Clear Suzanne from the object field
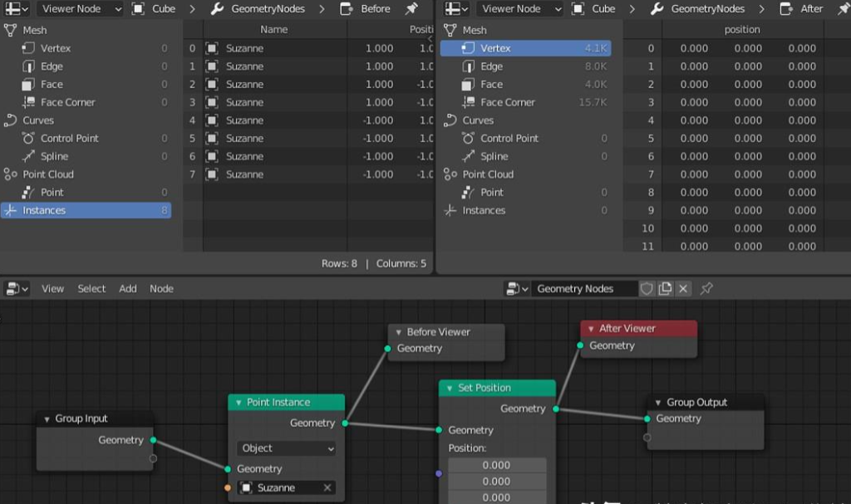 327,487
